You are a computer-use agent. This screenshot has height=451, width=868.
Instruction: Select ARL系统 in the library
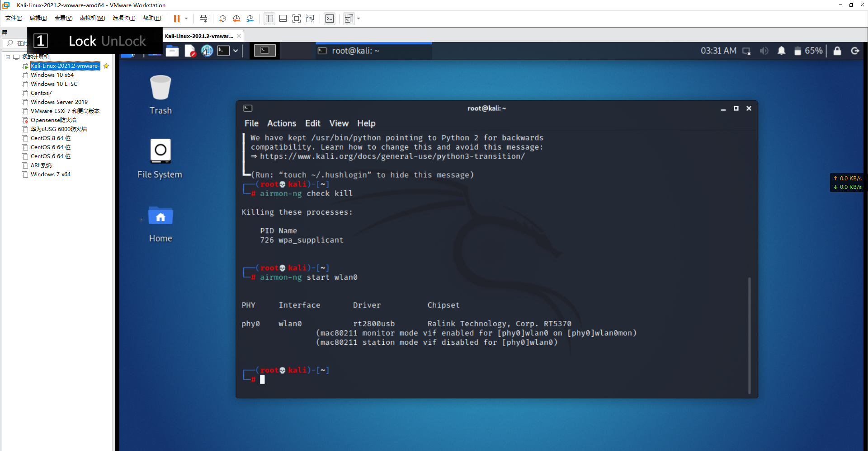[x=41, y=165]
